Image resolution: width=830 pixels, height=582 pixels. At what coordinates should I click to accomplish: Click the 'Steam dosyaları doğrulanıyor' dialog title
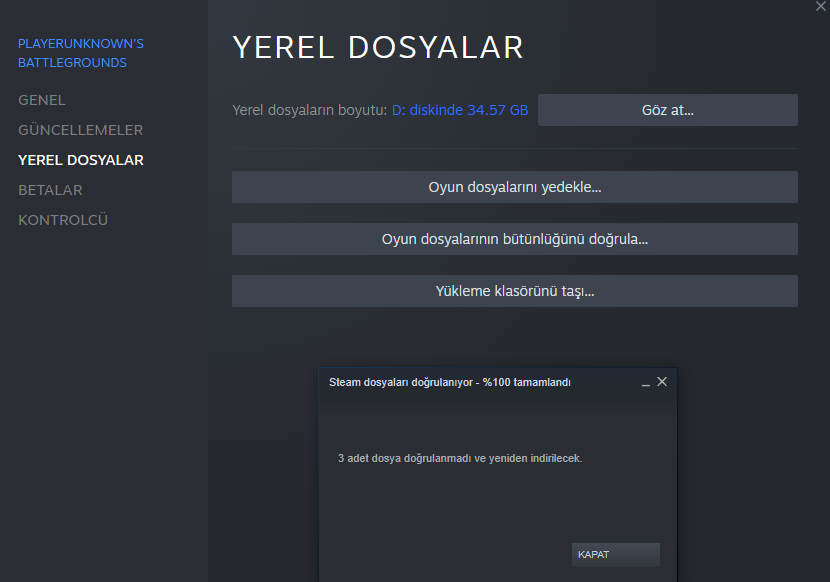[450, 382]
